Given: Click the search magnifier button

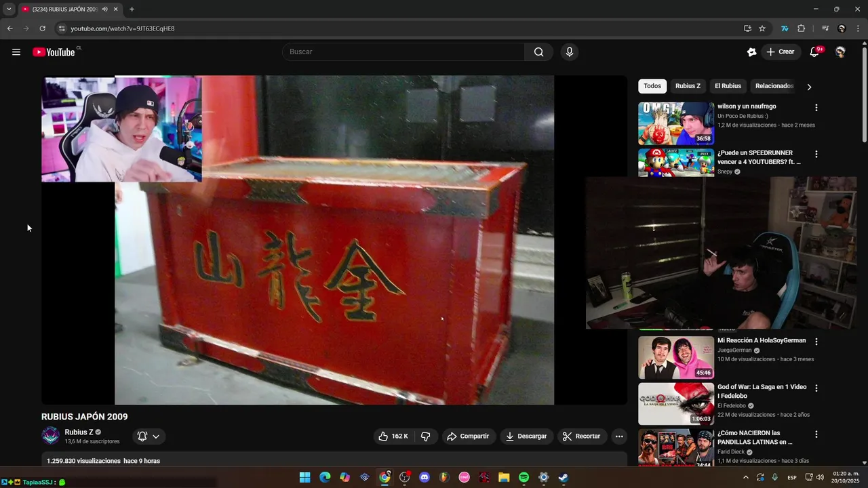Looking at the screenshot, I should pos(538,52).
